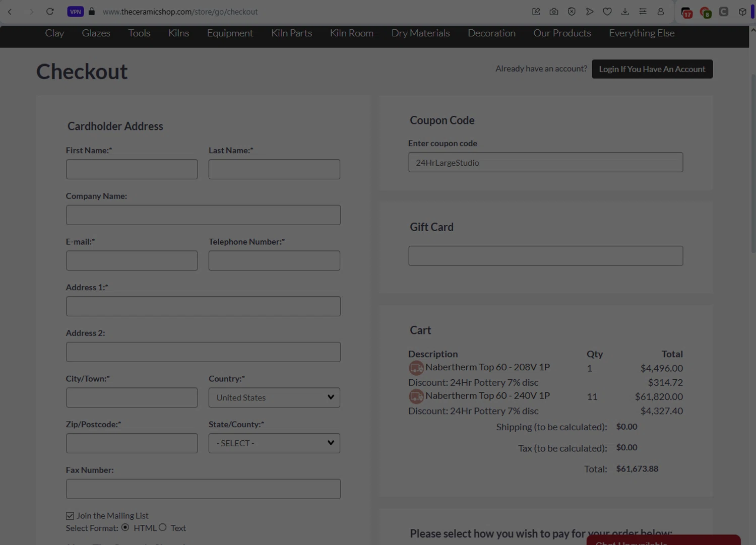The height and width of the screenshot is (545, 756).
Task: Focus the Telephone Number field
Action: coord(274,260)
